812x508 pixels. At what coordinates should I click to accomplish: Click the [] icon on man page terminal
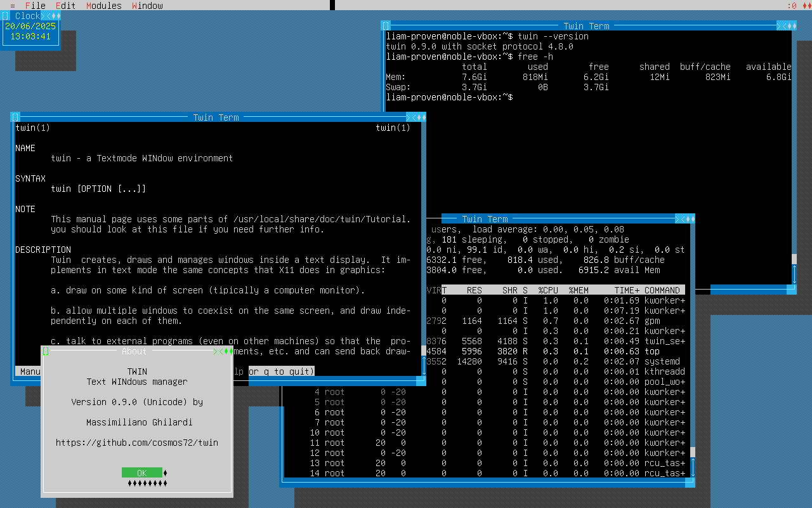click(x=15, y=117)
